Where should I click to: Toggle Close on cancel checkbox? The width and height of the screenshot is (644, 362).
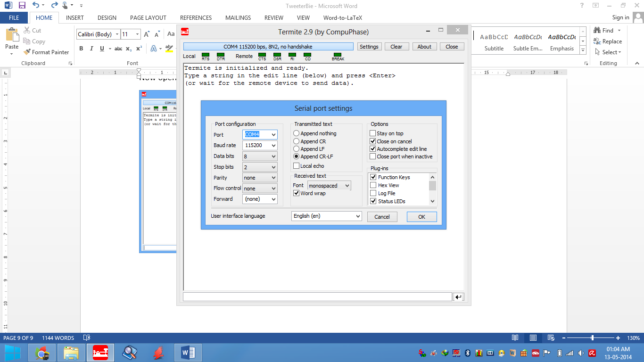coord(373,141)
